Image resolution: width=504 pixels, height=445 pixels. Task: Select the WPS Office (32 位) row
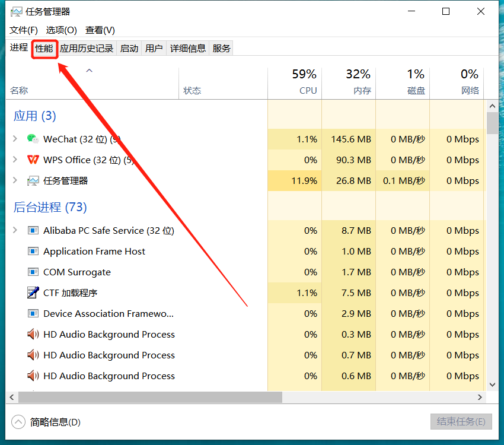[246, 160]
